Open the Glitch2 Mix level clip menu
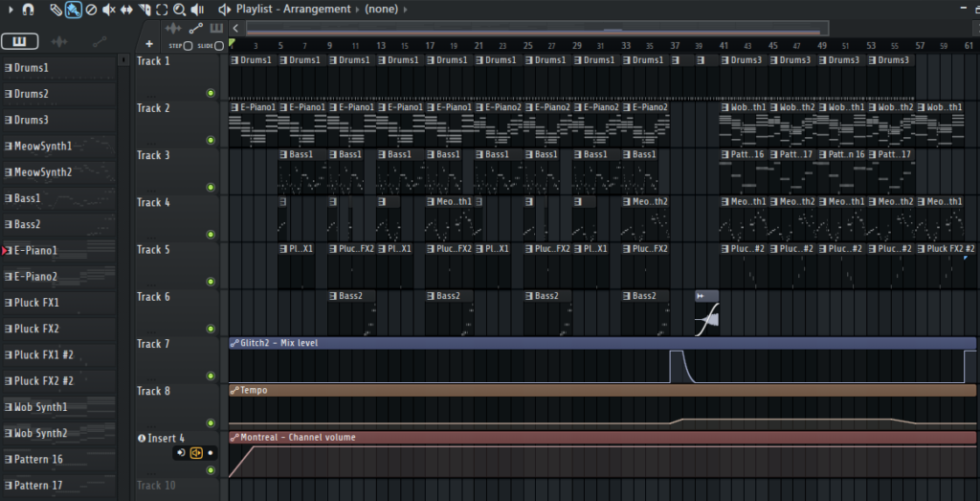Screen dimensions: 980x501 [235, 343]
